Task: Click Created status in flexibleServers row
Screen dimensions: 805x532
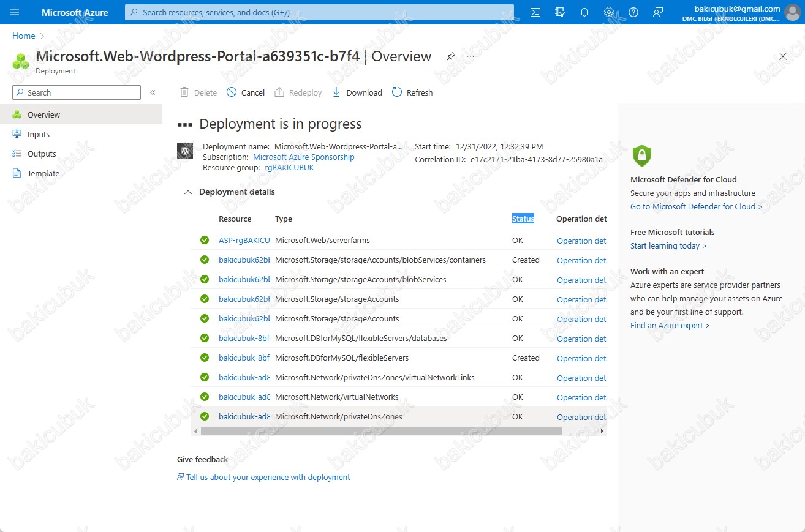Action: (526, 358)
